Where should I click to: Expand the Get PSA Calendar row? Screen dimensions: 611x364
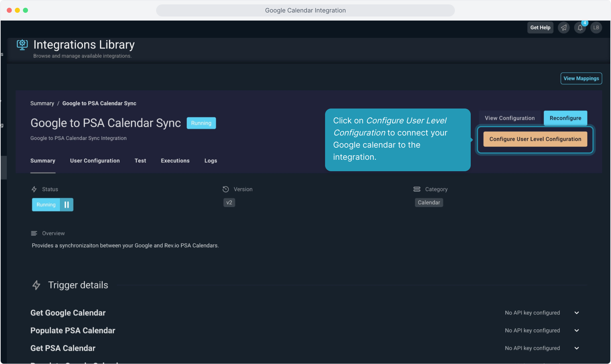(577, 348)
